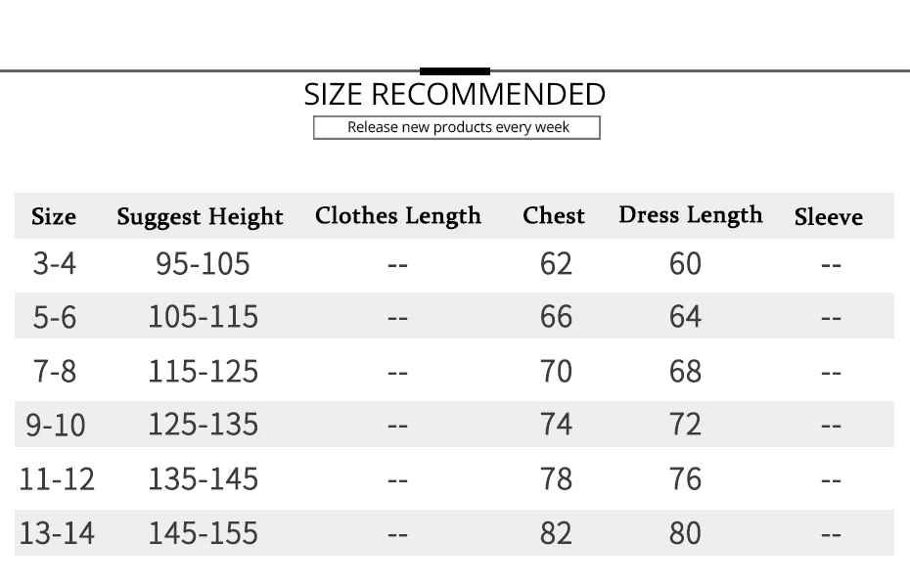Click the Dress Length column header
This screenshot has width=910, height=588.
pos(691,215)
